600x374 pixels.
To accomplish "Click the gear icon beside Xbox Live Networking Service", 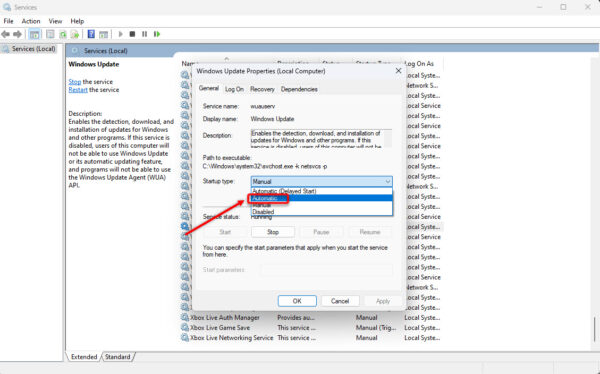I will tap(185, 338).
